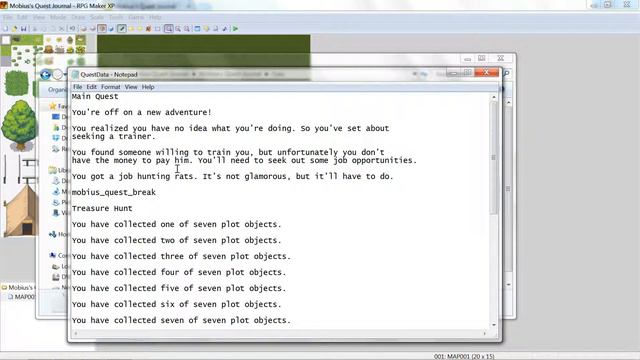Choose the Select region tool
The height and width of the screenshot is (360, 640).
coord(158,29)
